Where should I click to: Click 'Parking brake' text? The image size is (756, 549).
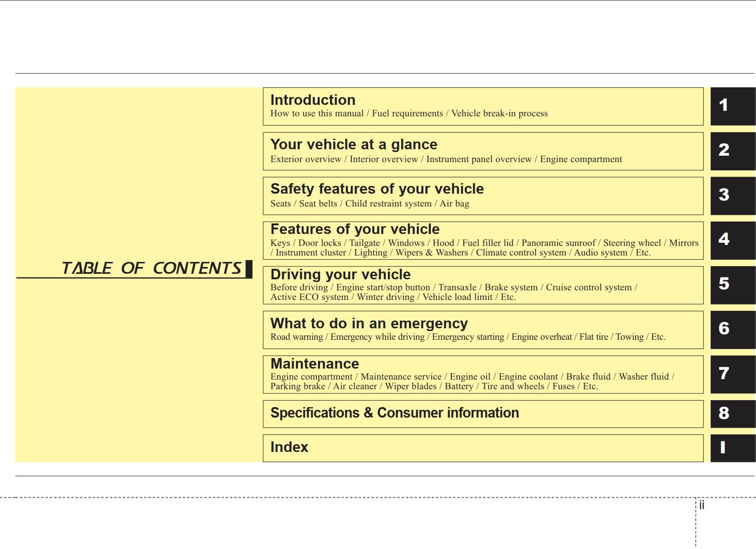point(298,386)
